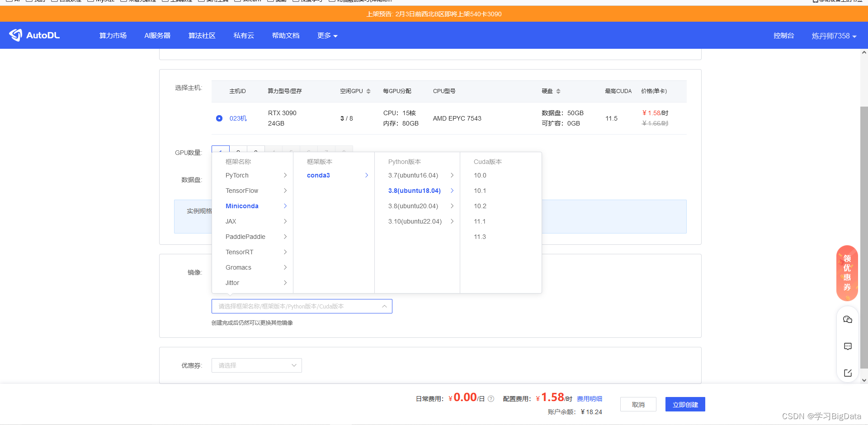Sort by disk column arrows

tap(558, 91)
